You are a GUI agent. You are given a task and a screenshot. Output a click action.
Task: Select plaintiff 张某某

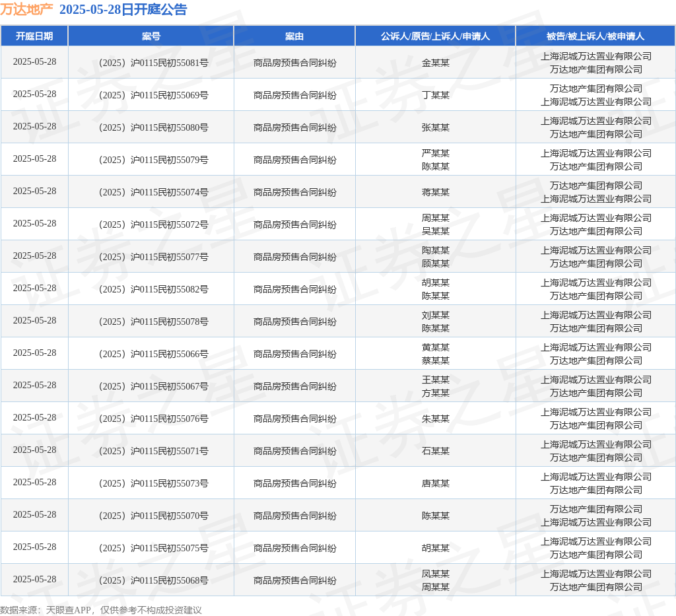[x=436, y=127]
